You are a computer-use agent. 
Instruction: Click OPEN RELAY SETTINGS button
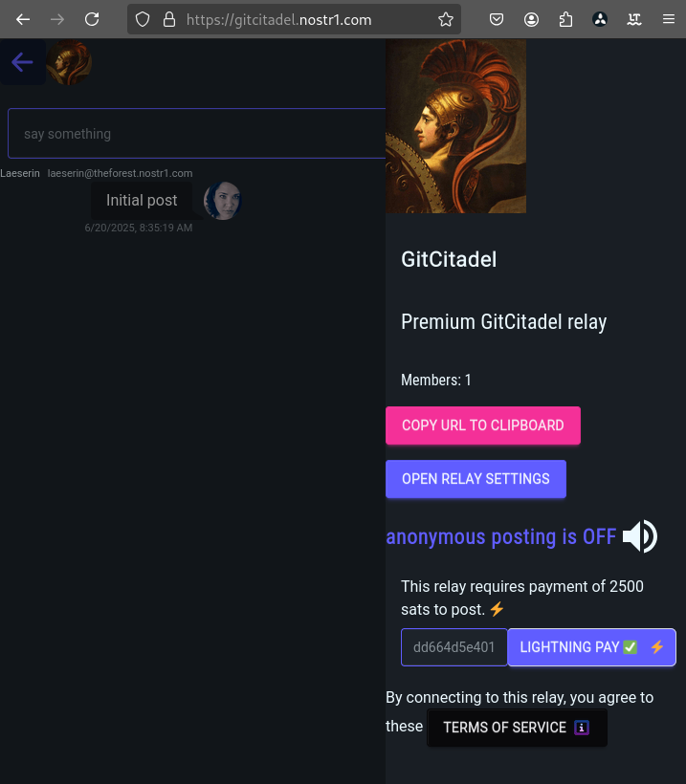476,479
